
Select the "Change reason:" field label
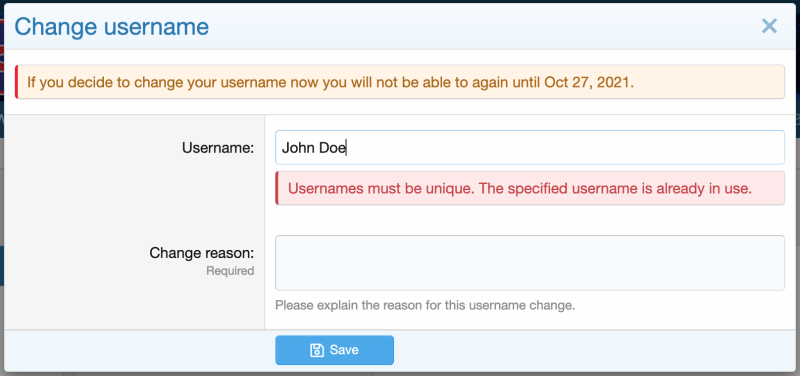click(x=202, y=253)
